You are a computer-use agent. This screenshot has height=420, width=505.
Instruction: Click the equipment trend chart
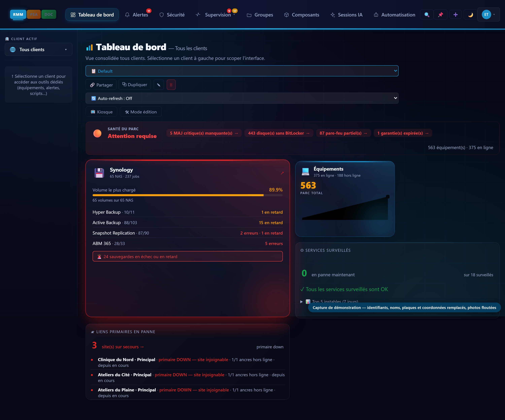(345, 207)
